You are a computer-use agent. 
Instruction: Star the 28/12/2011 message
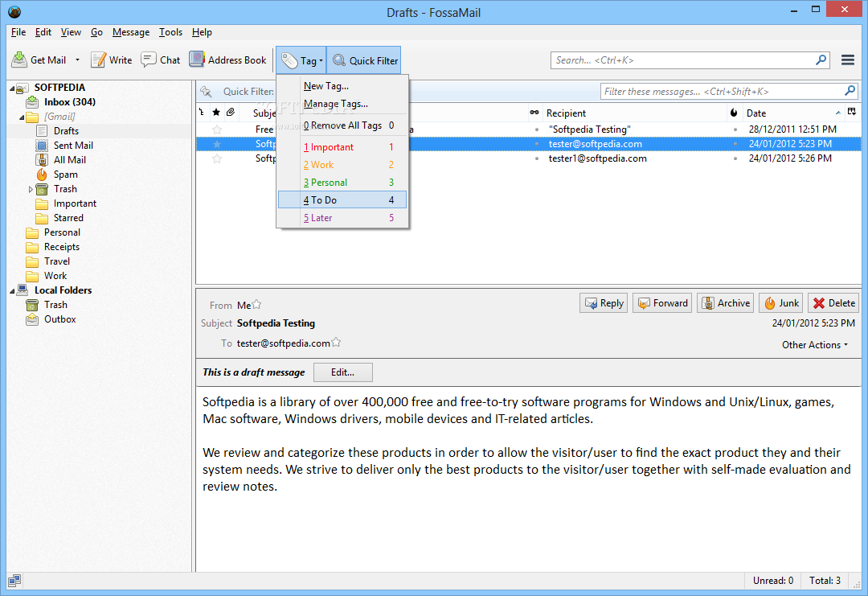[217, 129]
